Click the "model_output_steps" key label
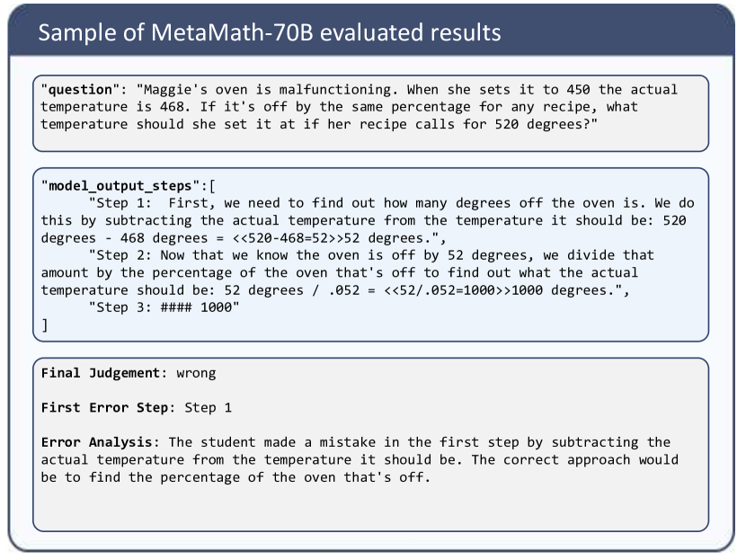746x560 pixels. [x=120, y=186]
